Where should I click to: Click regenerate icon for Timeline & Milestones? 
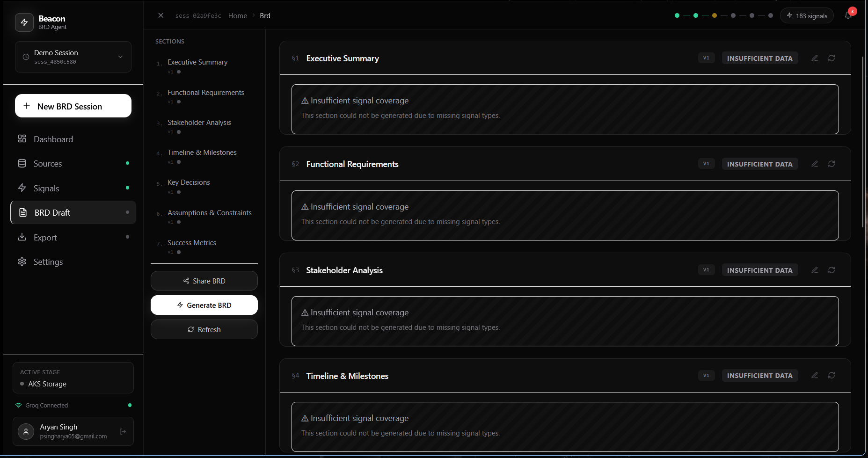pos(832,375)
